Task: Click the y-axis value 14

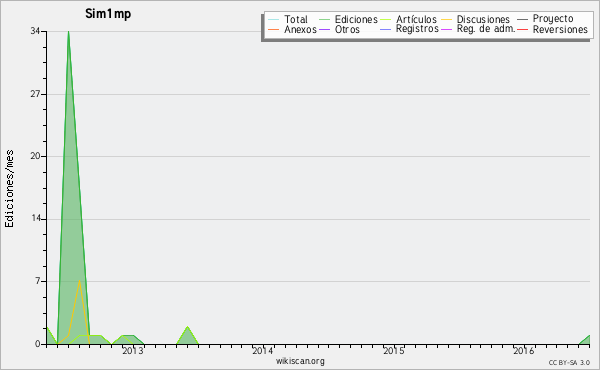Action: click(x=36, y=218)
